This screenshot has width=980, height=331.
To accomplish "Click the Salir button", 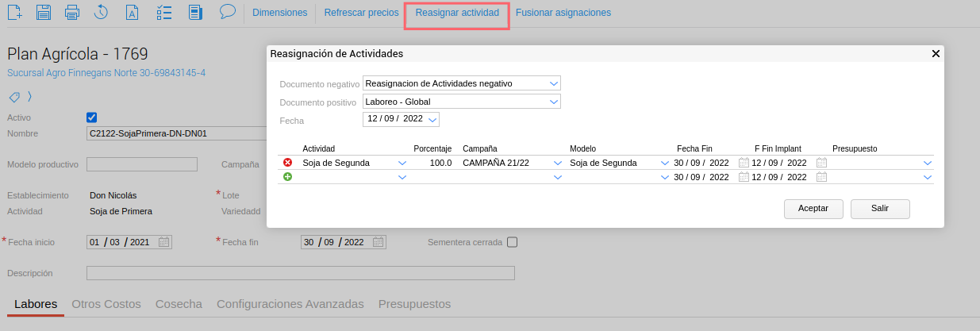I will pyautogui.click(x=879, y=209).
